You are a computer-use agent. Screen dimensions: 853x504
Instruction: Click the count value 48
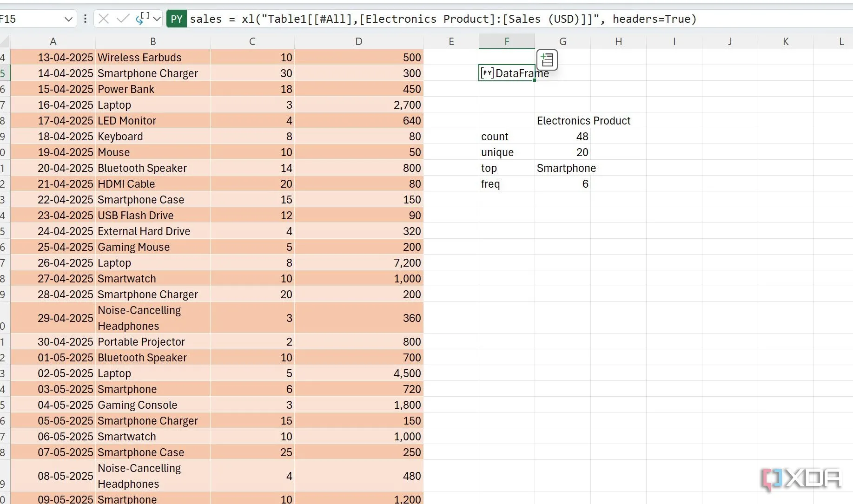[x=562, y=137]
